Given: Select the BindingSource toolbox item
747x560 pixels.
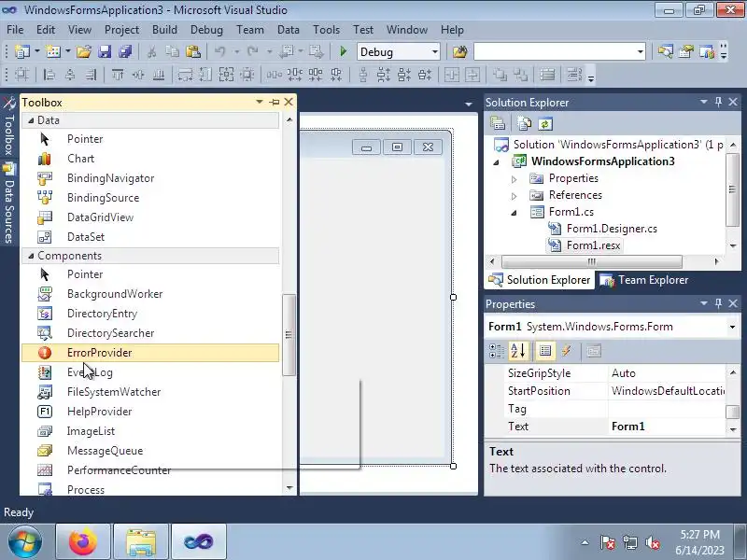Looking at the screenshot, I should (x=150, y=198).
